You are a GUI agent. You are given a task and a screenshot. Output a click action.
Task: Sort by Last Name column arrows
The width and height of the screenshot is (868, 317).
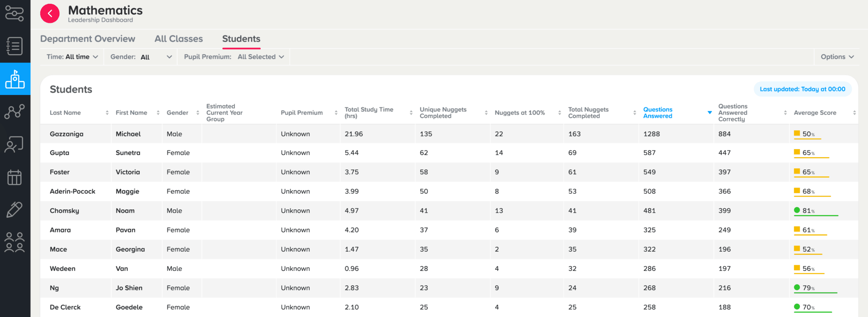tap(107, 113)
